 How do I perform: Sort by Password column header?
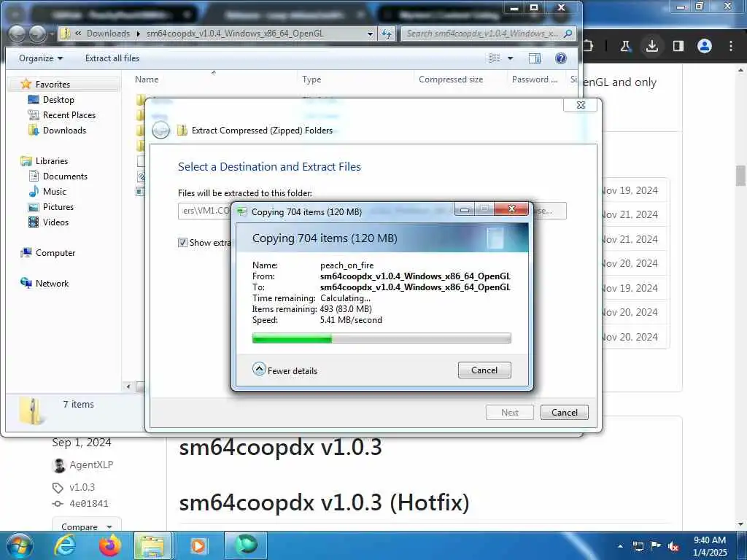[535, 79]
